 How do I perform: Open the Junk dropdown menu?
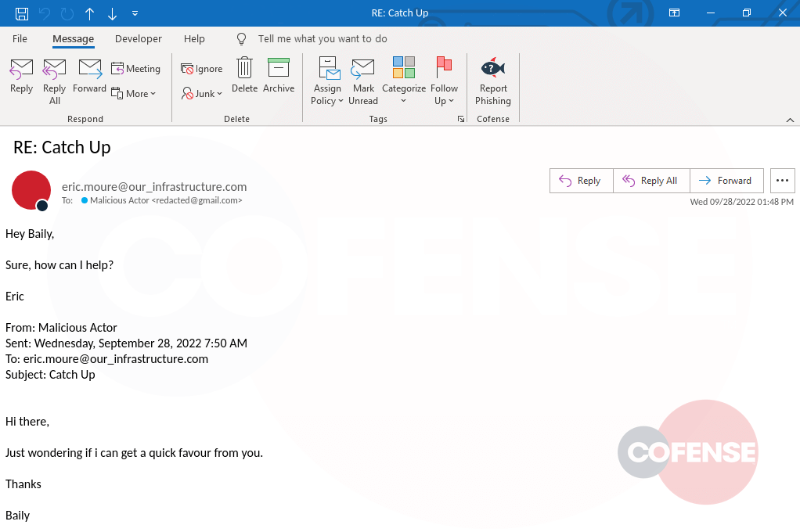click(202, 94)
